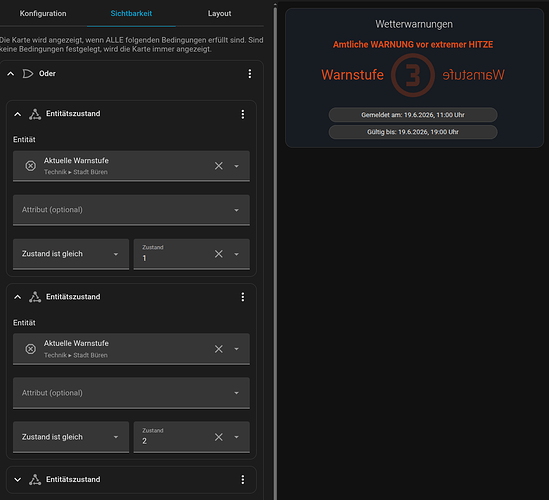Image resolution: width=549 pixels, height=500 pixels.
Task: Click the Oder logic gate icon
Action: tap(28, 74)
